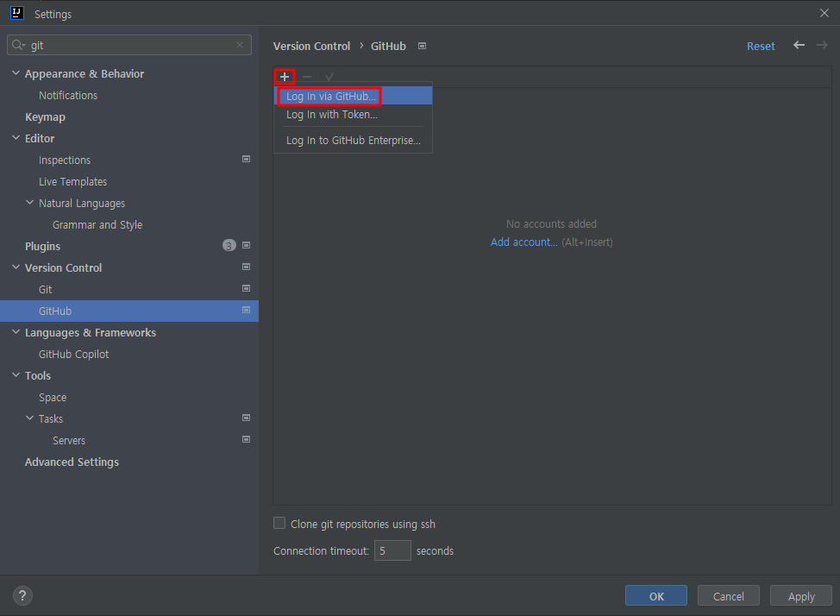Open Inspections settings

[x=65, y=160]
